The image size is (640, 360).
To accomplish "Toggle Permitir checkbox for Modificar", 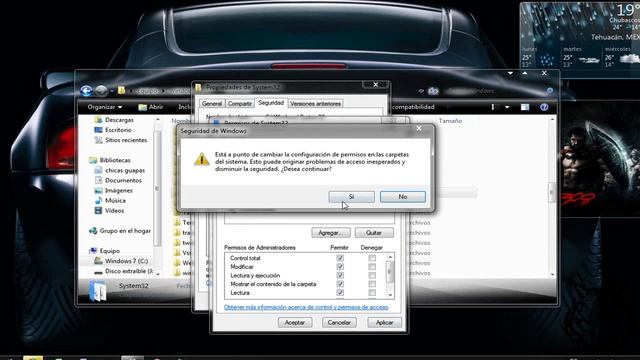I will 340,267.
